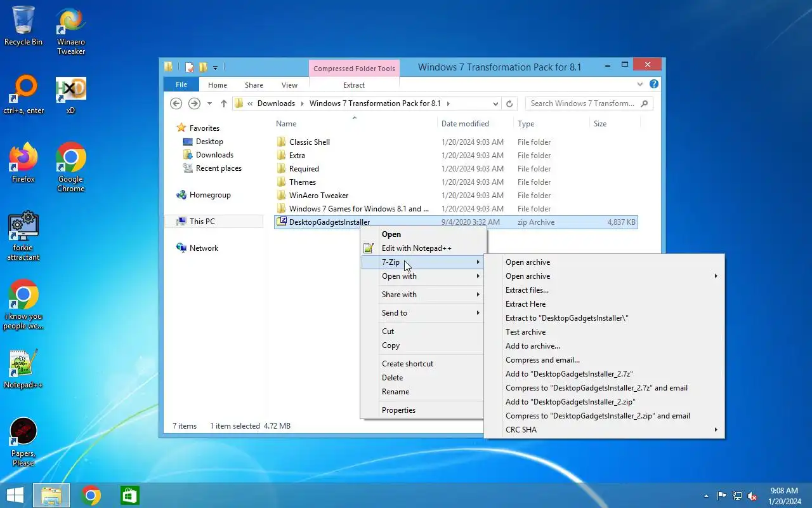The width and height of the screenshot is (812, 508).
Task: Open the Recycle Bin desktop icon
Action: click(x=23, y=25)
